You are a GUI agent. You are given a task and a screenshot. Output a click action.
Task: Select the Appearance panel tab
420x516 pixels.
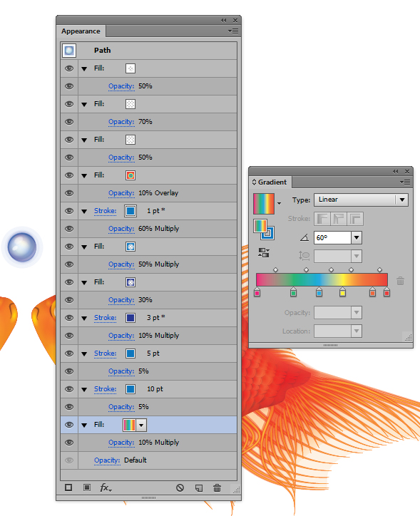coord(81,31)
